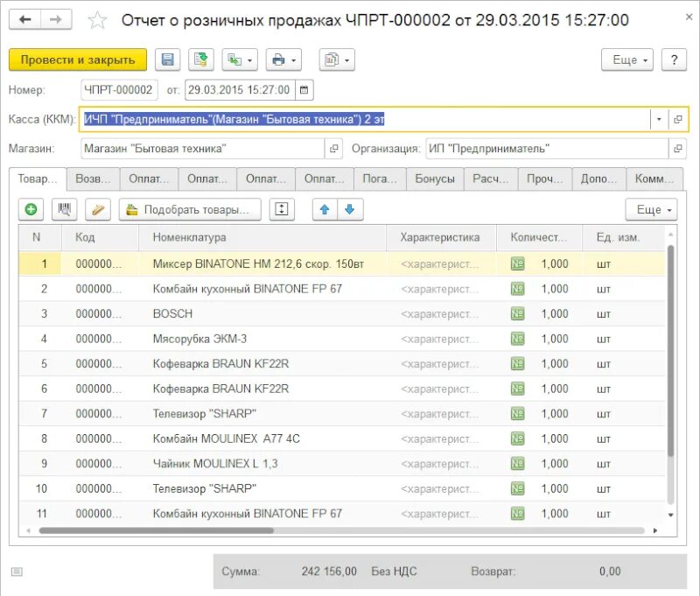Click the barcode search icon
Image resolution: width=700 pixels, height=596 pixels.
[x=64, y=209]
